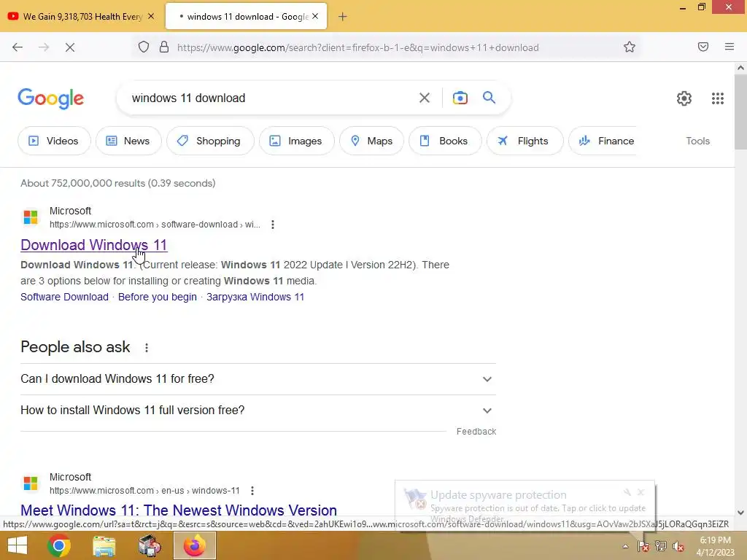Open the shield tracking protection icon

[144, 47]
